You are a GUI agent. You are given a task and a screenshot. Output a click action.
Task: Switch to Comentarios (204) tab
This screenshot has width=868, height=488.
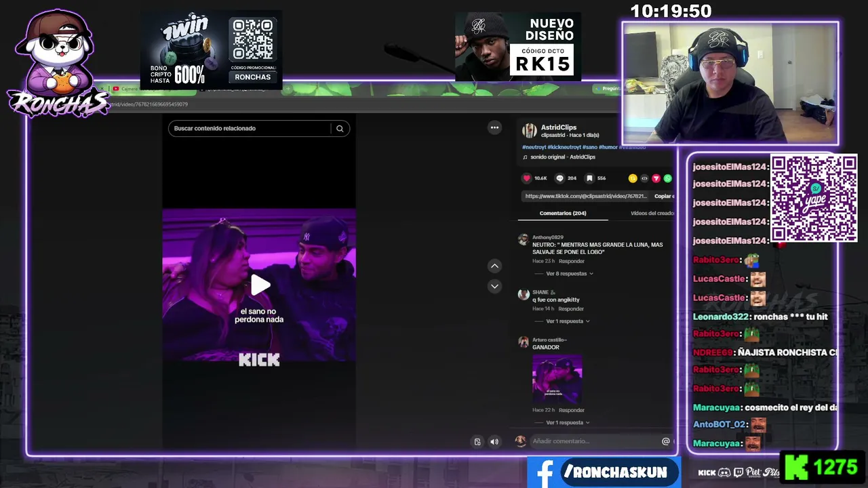(563, 213)
